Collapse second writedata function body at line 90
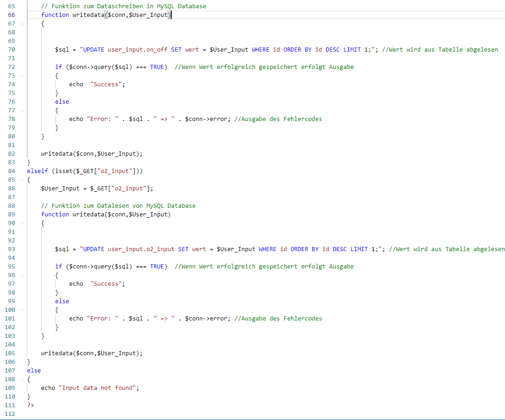This screenshot has height=420, width=505. coord(22,223)
